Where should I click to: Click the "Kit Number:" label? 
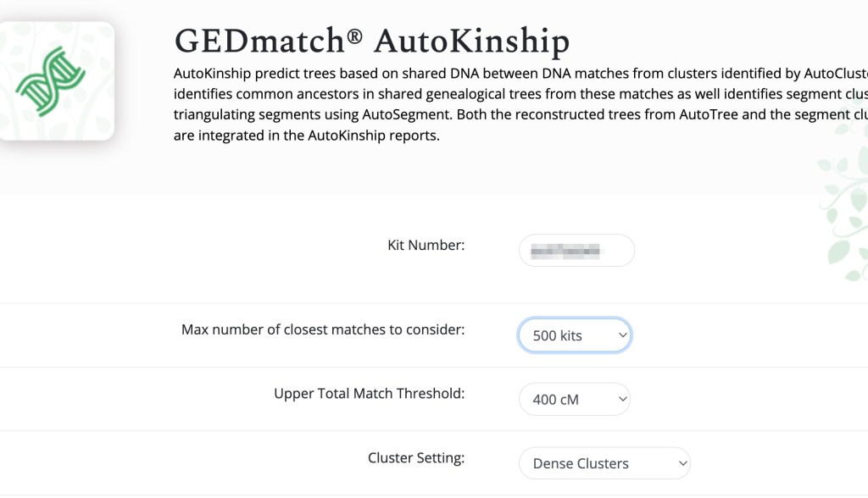click(426, 246)
